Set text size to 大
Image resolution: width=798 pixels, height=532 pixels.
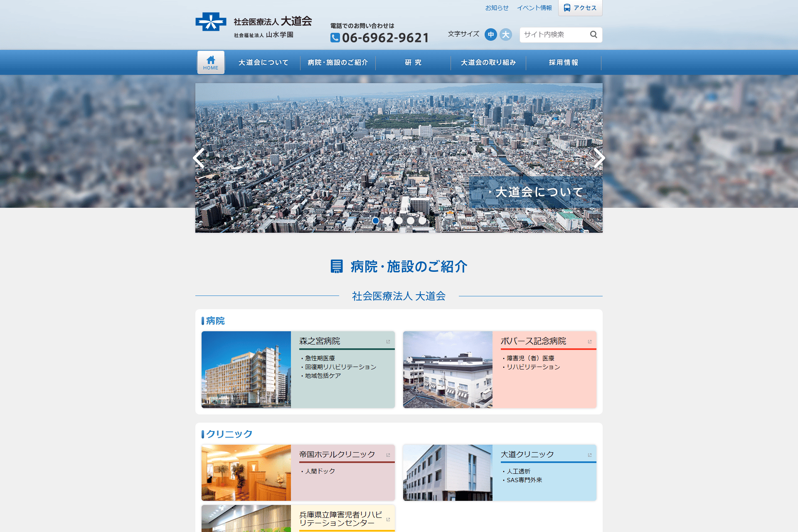coord(505,34)
